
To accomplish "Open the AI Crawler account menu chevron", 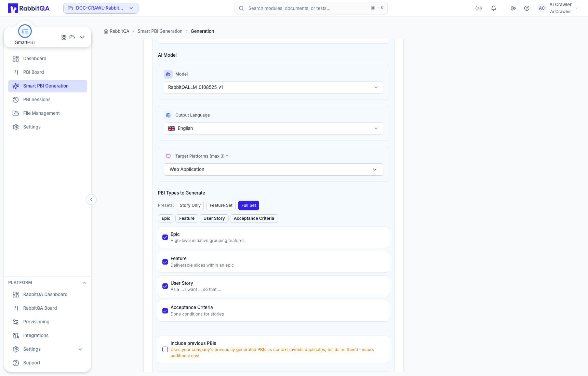I will pos(576,8).
